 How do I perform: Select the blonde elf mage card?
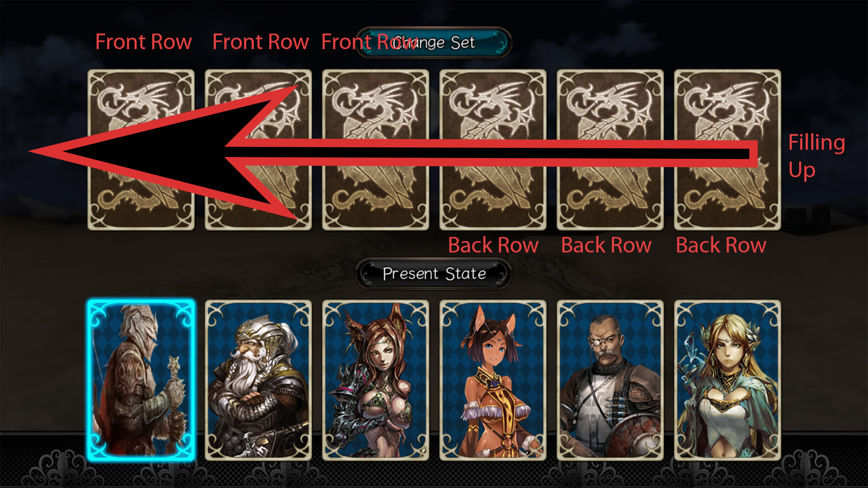click(x=727, y=380)
